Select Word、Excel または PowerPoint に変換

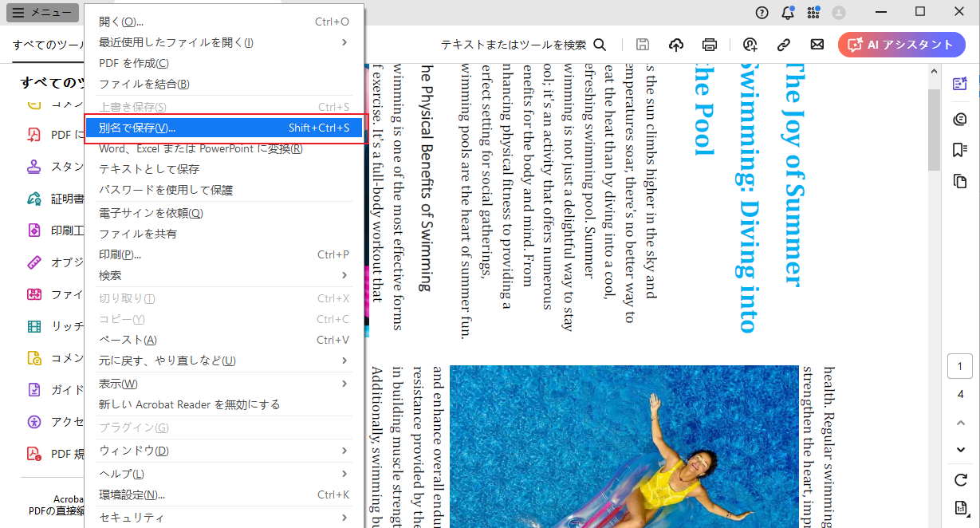(x=224, y=148)
